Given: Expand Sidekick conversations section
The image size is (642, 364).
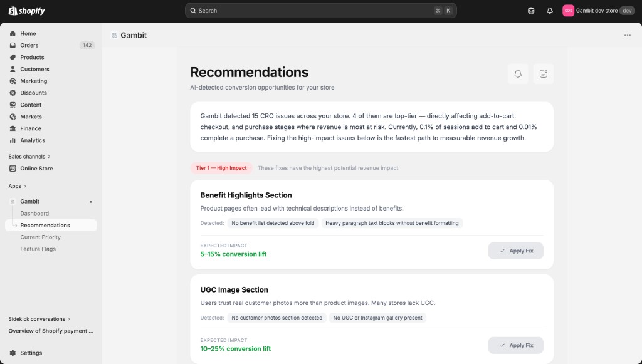Looking at the screenshot, I should click(39, 319).
